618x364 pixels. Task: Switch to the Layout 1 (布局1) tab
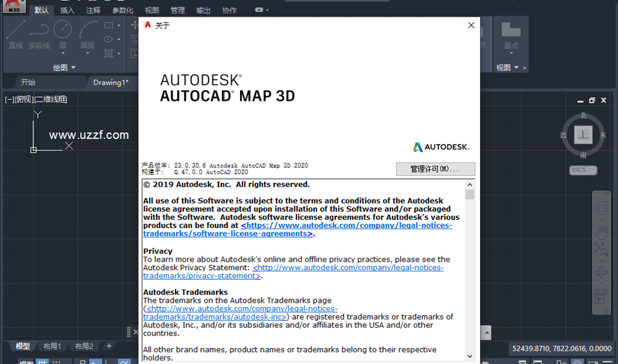[x=52, y=346]
